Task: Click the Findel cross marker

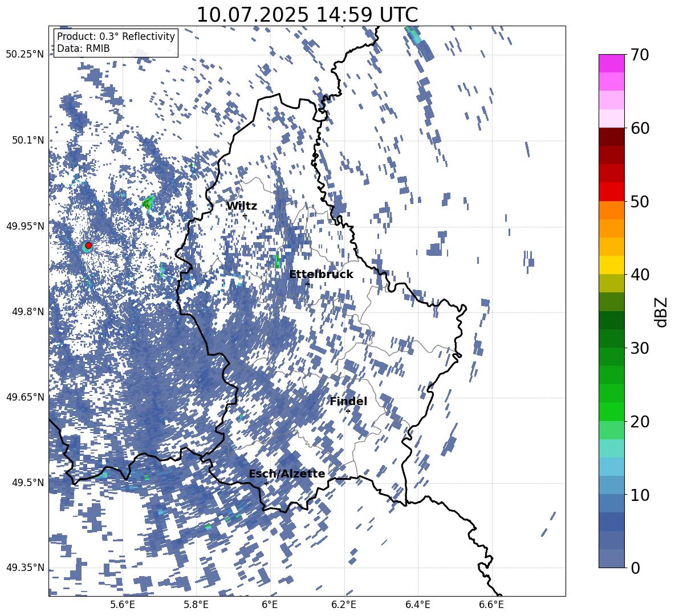Action: point(348,411)
